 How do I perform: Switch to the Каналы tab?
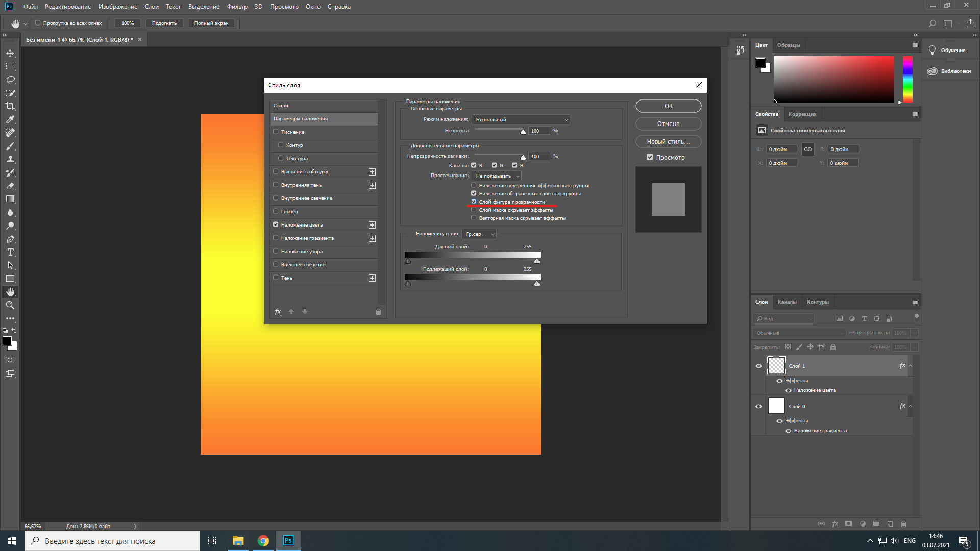(787, 302)
